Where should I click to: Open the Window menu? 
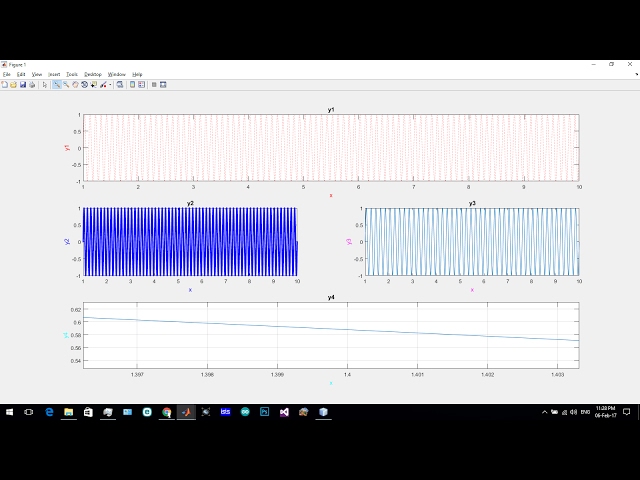pyautogui.click(x=117, y=74)
